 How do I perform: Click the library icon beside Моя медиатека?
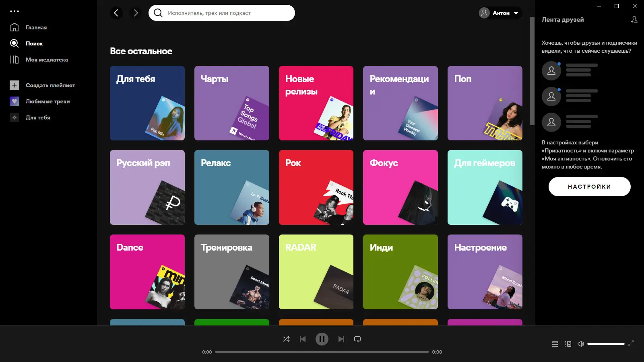pos(14,60)
